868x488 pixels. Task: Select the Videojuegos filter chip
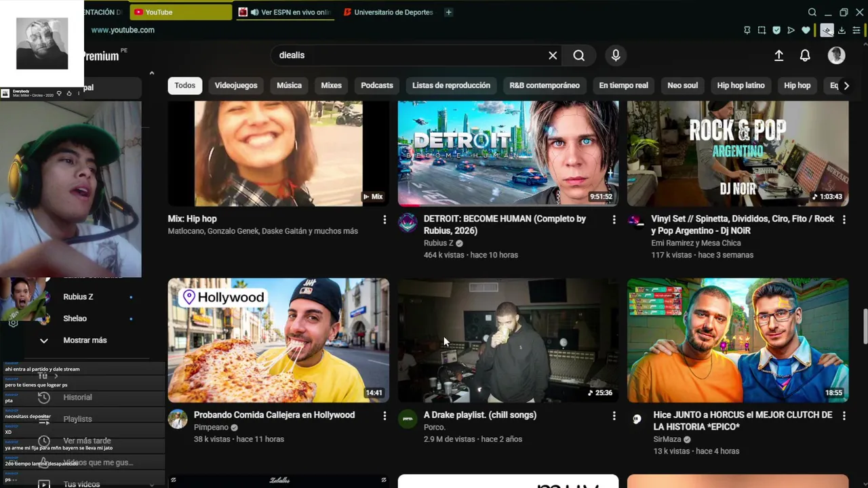click(x=236, y=85)
